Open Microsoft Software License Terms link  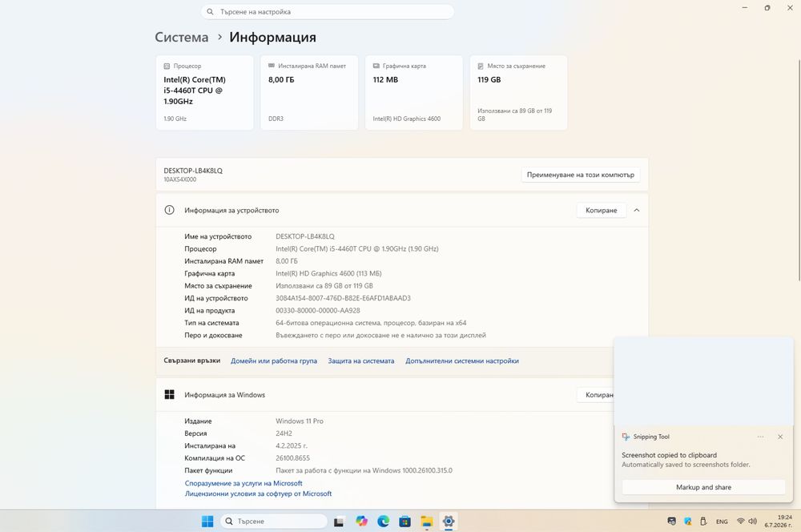click(258, 494)
